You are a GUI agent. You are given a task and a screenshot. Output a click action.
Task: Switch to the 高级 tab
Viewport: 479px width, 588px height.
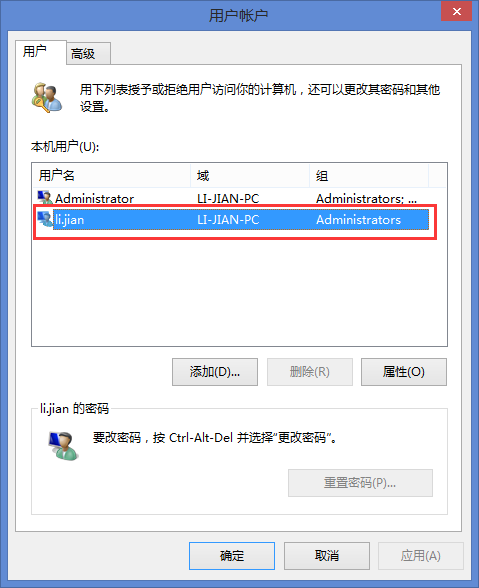89,53
